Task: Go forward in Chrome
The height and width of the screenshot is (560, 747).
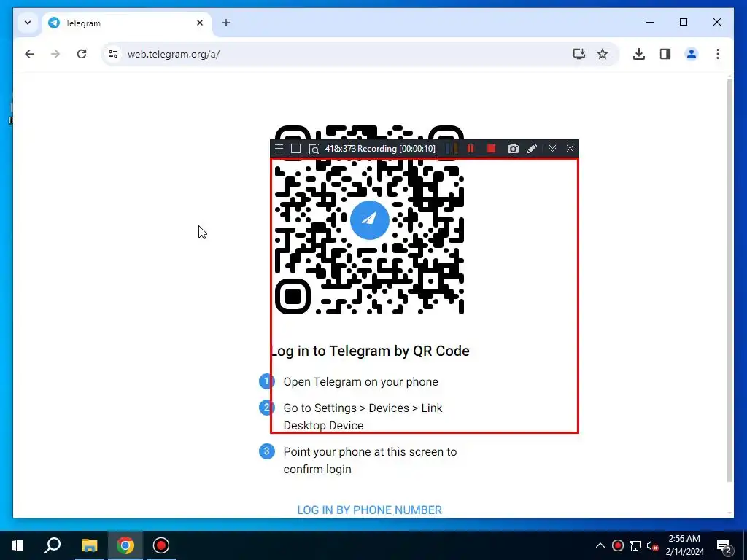Action: (55, 54)
